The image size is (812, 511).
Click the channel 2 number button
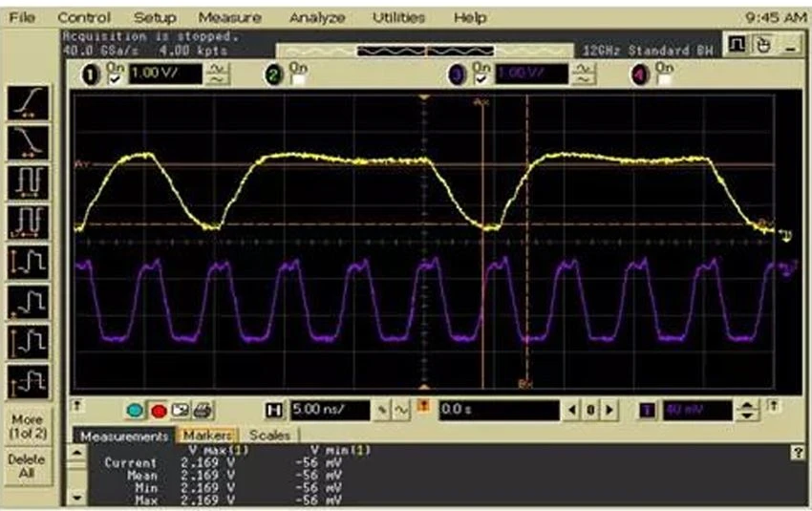tap(273, 75)
